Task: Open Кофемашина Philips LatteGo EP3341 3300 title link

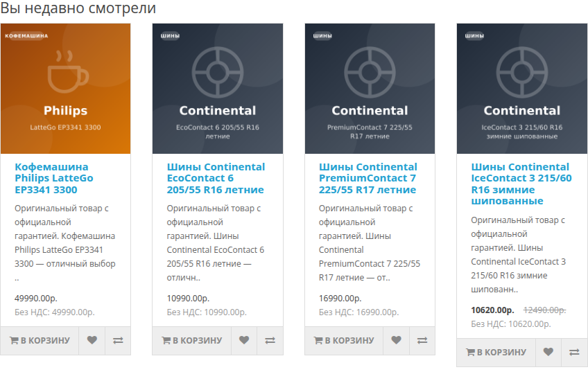Action: point(54,178)
